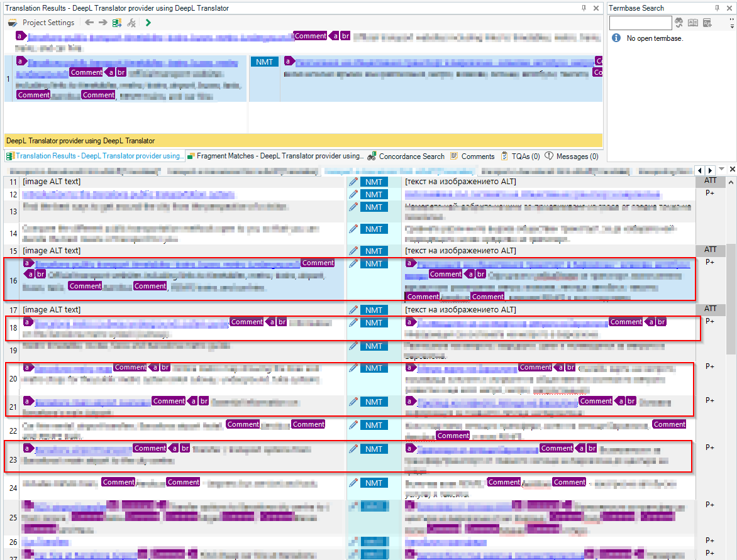Click the pencil status icon in row 12

coord(353,194)
